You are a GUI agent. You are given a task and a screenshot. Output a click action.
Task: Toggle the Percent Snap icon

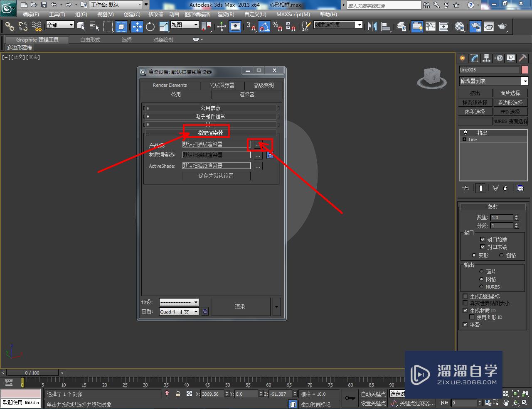pyautogui.click(x=278, y=27)
